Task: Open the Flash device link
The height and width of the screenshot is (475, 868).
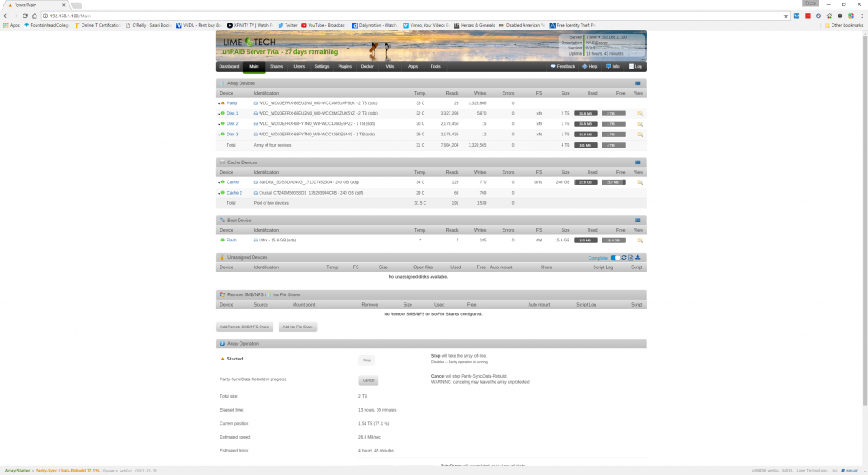Action: click(x=232, y=241)
